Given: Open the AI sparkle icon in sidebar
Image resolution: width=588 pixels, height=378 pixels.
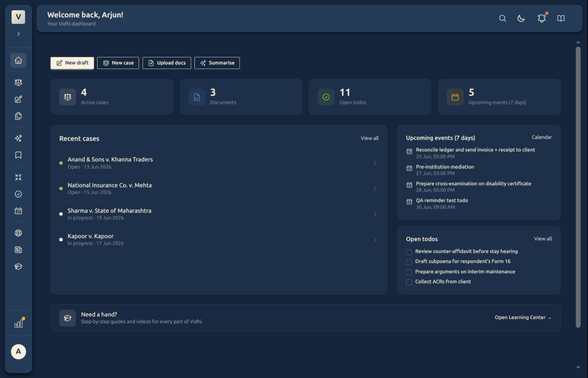Looking at the screenshot, I should [18, 138].
